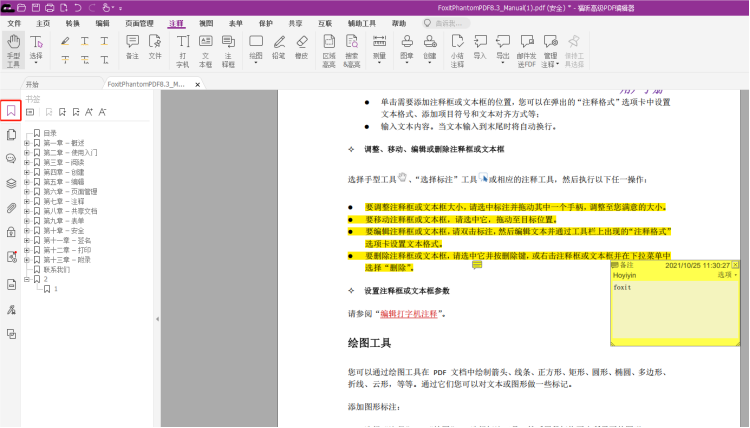
Task: Switch to the 页面管理 ribbon tab
Action: pyautogui.click(x=139, y=23)
